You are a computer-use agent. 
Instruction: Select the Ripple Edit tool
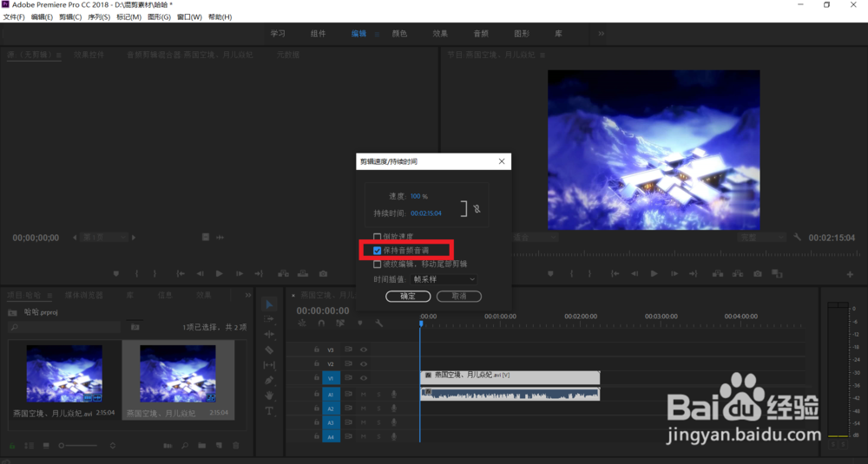click(x=269, y=334)
